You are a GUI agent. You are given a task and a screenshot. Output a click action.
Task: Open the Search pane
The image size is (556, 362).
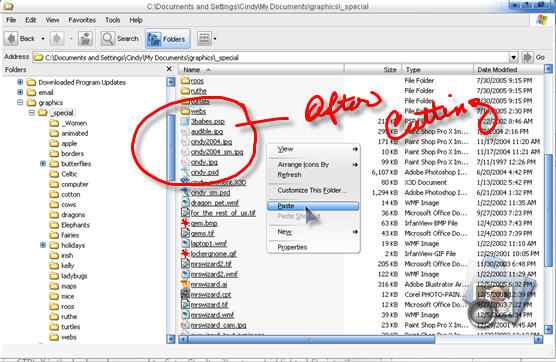click(x=120, y=38)
